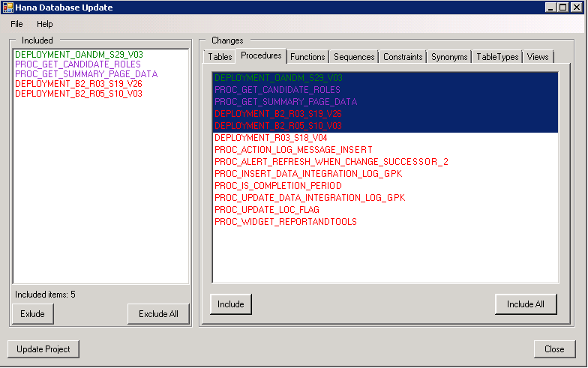588x368 pixels.
Task: Open the File menu
Action: click(16, 24)
